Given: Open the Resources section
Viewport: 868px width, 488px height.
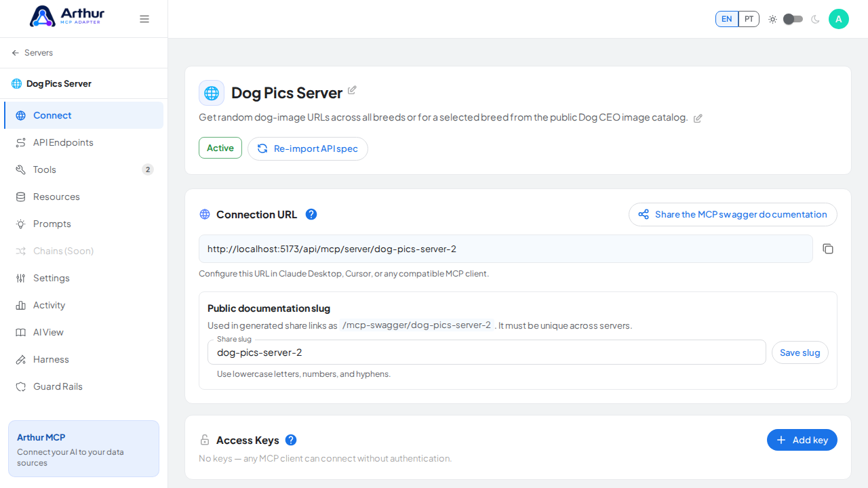Looking at the screenshot, I should pos(83,197).
